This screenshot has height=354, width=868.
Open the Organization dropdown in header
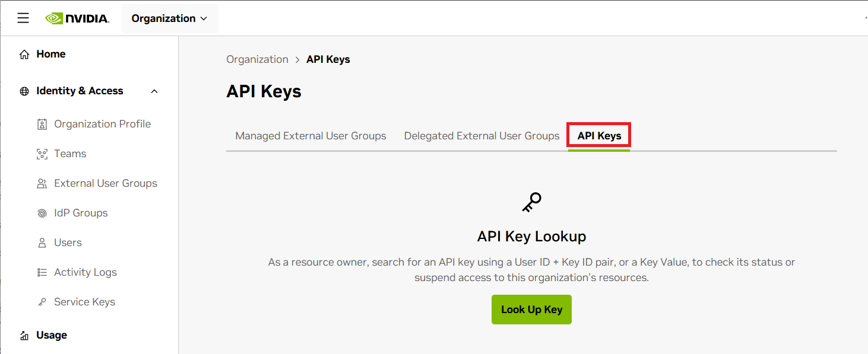170,18
